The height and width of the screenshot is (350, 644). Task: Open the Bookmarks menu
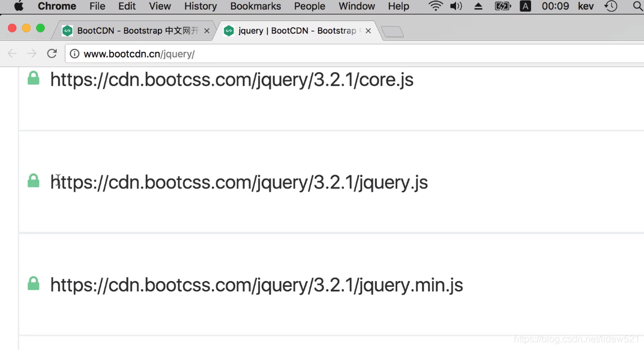click(256, 6)
